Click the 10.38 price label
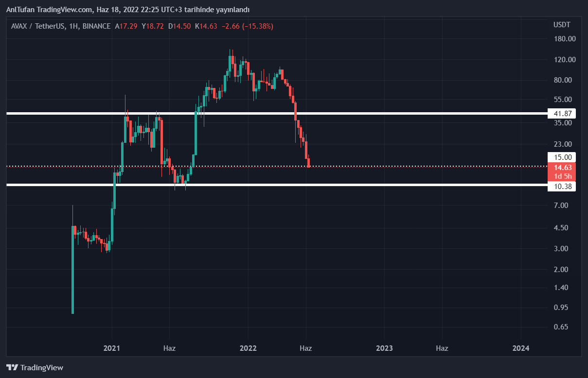Screen dimensions: 588x378 pos(561,187)
